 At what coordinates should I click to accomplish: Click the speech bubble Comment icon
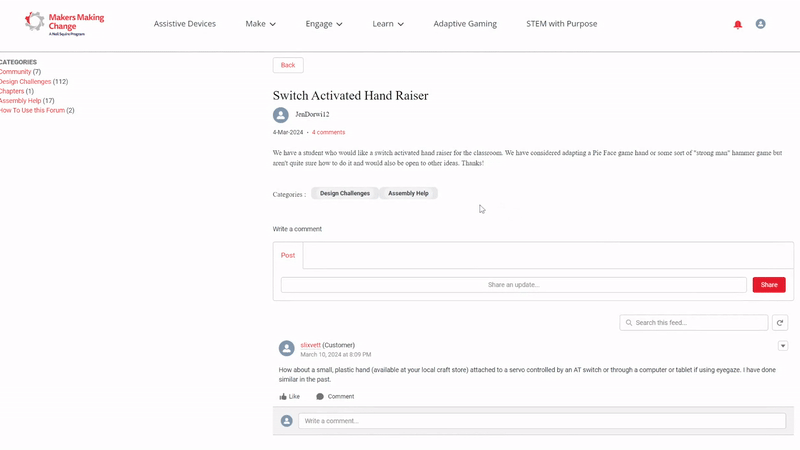point(320,396)
